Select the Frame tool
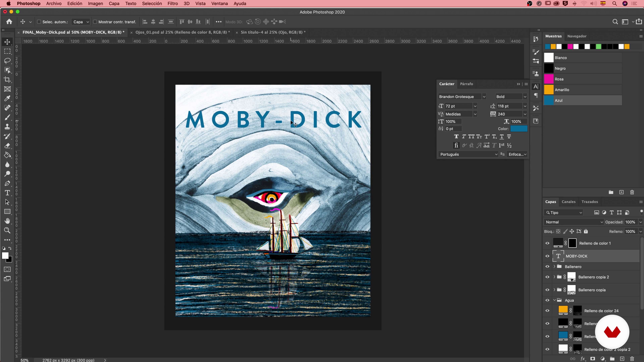Image resolution: width=644 pixels, height=362 pixels. (x=7, y=89)
